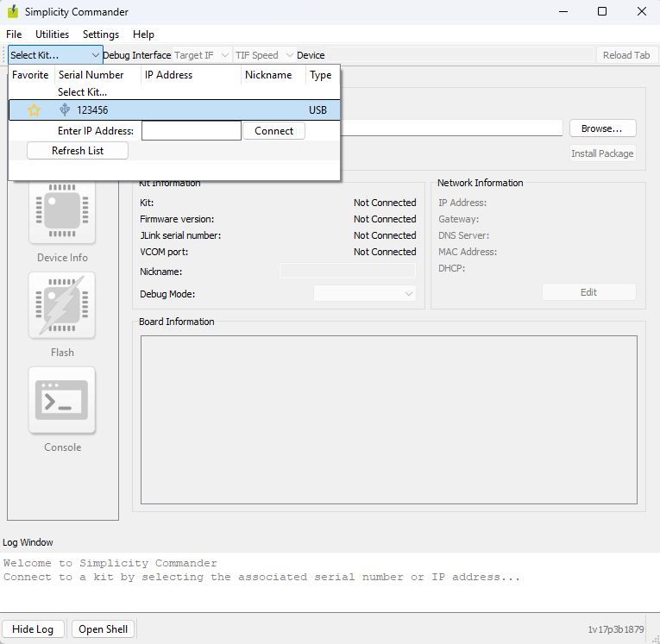Click VCOM port 'Not Connected' value
This screenshot has width=660, height=644.
[x=385, y=252]
